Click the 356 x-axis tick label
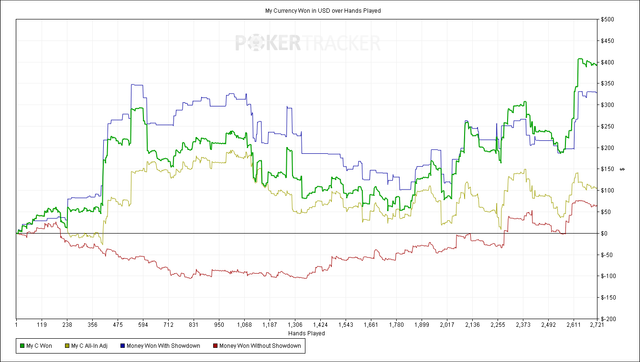This screenshot has width=640, height=362. [x=92, y=325]
